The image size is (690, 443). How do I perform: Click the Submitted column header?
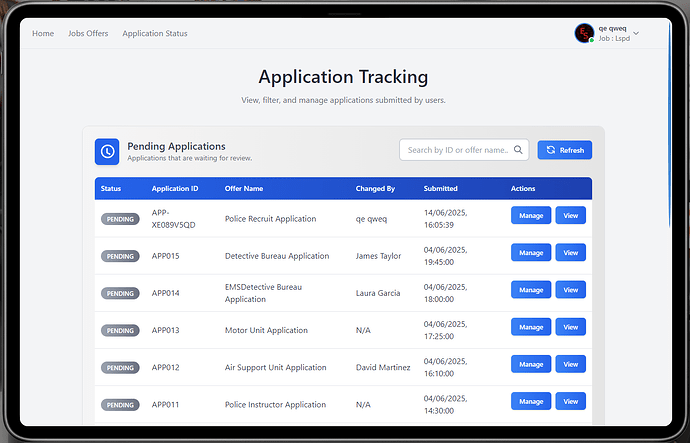point(440,188)
